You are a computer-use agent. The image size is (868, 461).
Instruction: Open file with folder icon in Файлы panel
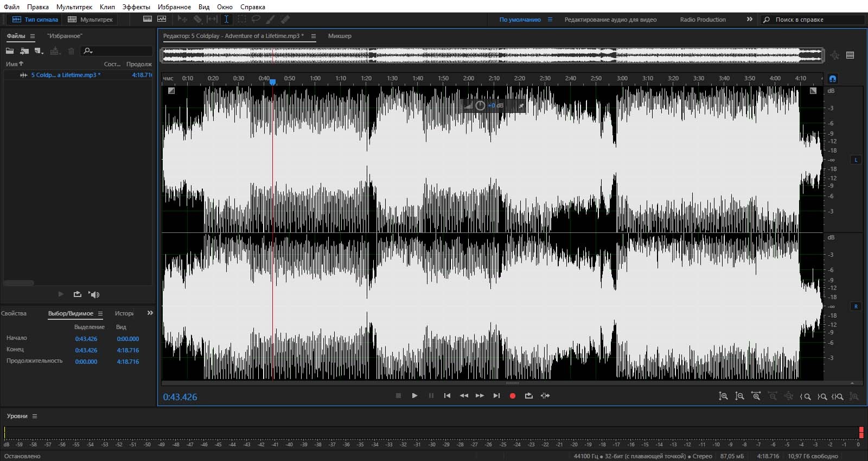click(x=10, y=51)
